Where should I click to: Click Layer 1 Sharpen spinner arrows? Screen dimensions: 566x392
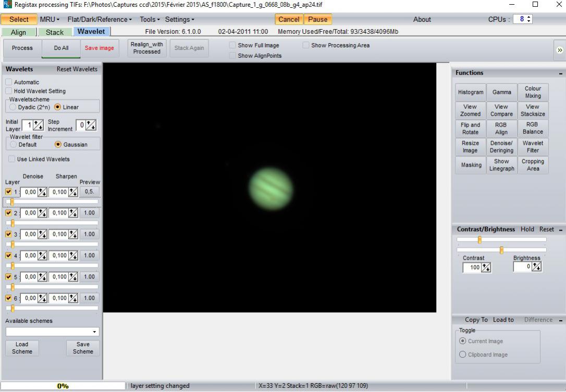coord(73,192)
